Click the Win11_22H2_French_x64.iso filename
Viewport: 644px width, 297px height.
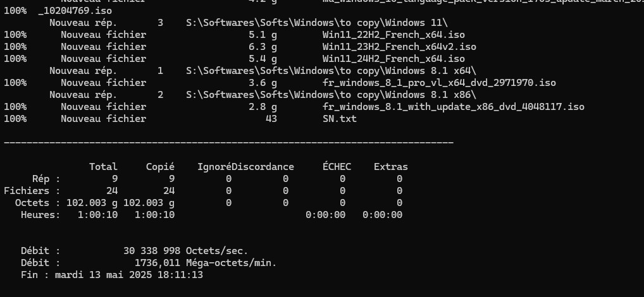pos(393,35)
